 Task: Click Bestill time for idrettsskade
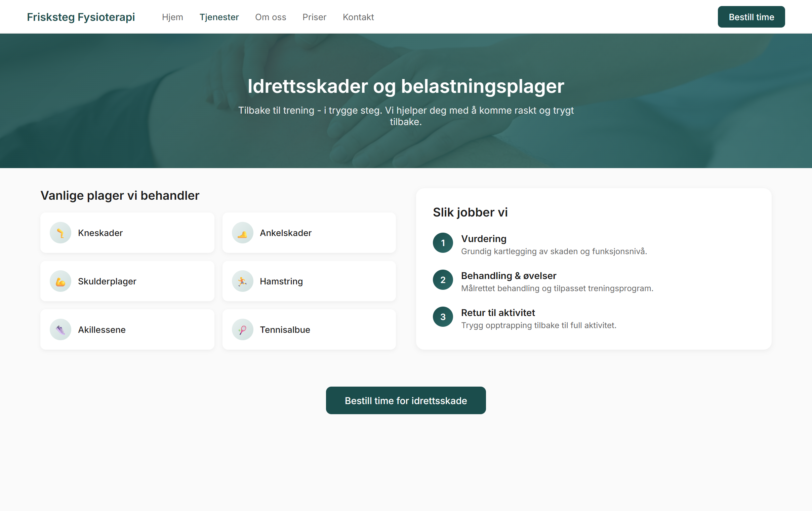tap(406, 400)
